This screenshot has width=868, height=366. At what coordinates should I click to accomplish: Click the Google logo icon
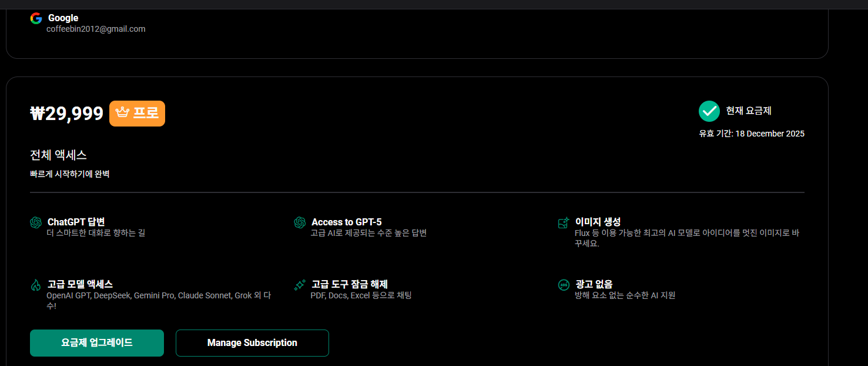tap(36, 18)
